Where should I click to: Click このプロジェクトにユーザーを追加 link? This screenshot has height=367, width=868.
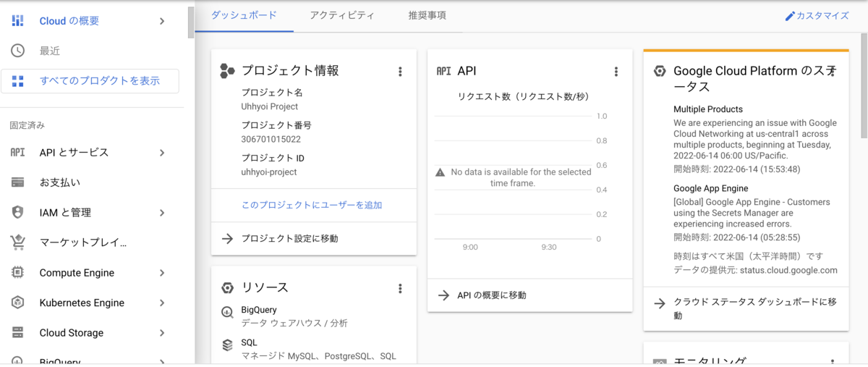point(312,205)
